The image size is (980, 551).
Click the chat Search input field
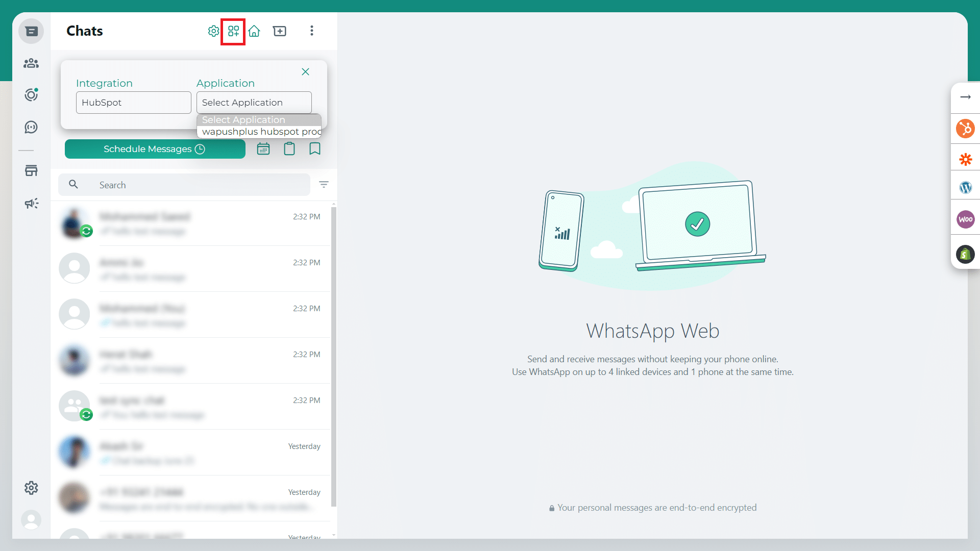[x=194, y=185]
